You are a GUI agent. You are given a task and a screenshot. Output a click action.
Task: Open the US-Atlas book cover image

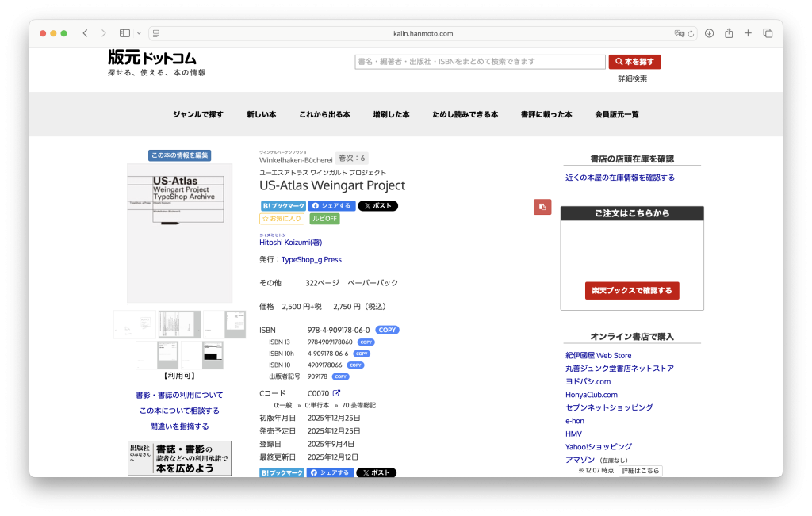180,233
